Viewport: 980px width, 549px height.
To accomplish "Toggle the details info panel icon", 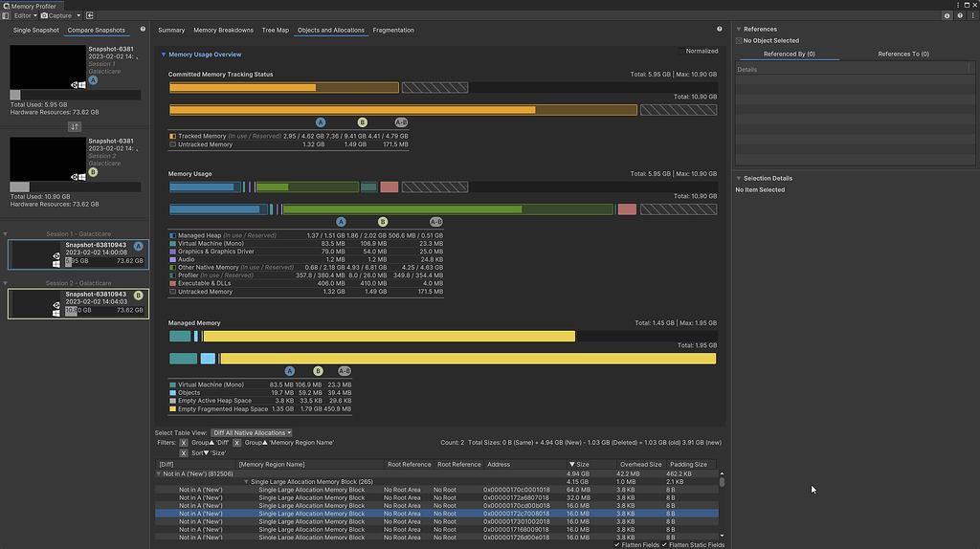I will point(947,16).
